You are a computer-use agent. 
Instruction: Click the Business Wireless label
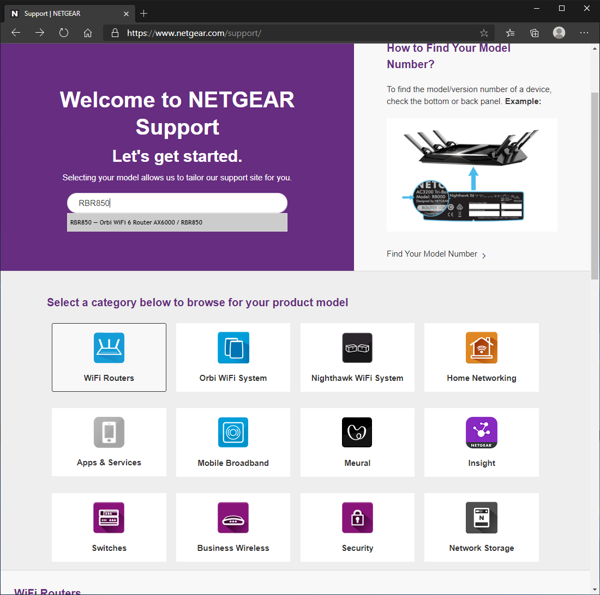point(233,548)
